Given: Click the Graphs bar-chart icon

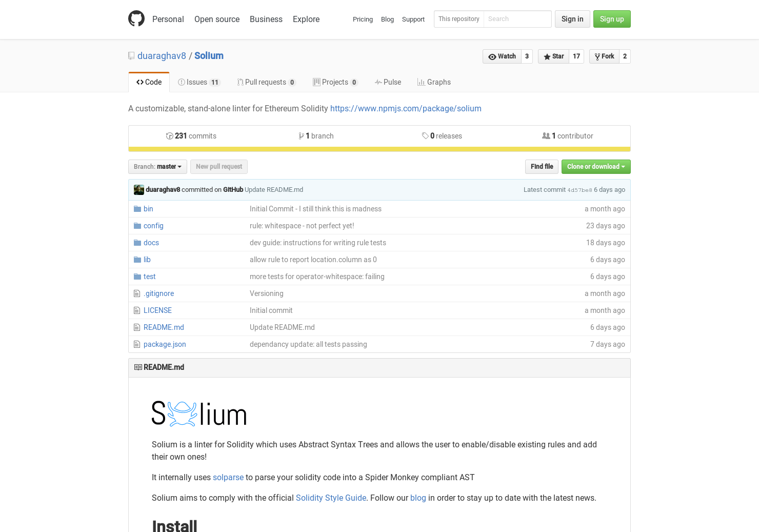Looking at the screenshot, I should pos(421,82).
